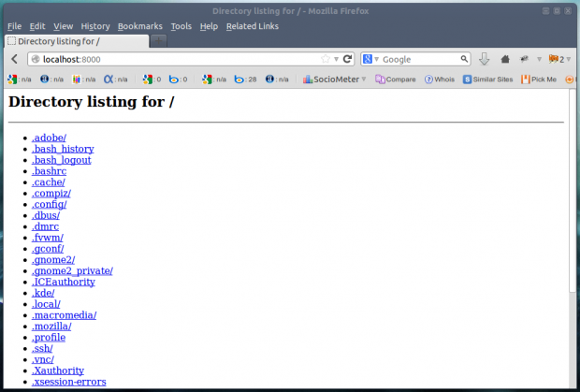Image resolution: width=580 pixels, height=392 pixels.
Task: Expand dropdown arrow next to the 2 badge
Action: point(569,59)
